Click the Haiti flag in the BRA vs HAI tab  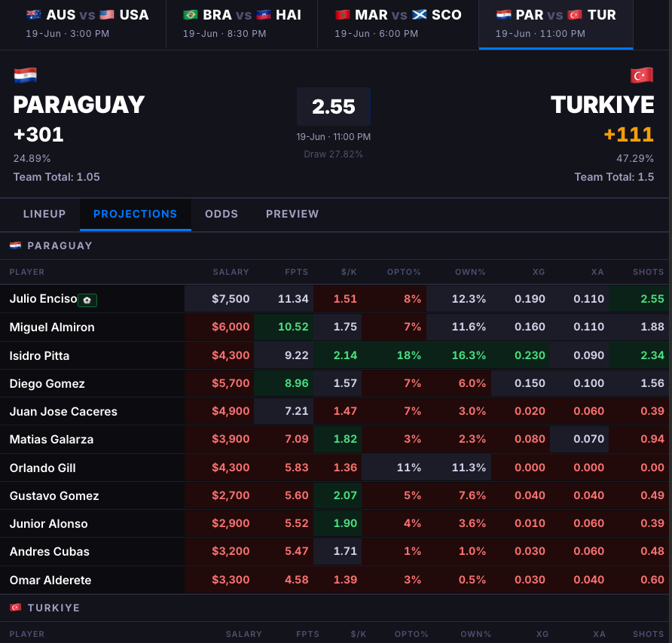coord(264,15)
